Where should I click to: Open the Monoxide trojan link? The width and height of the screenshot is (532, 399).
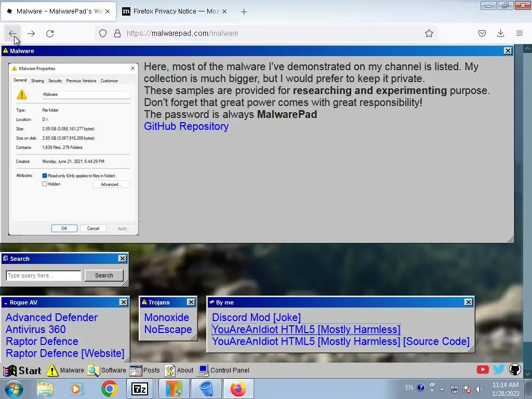167,317
